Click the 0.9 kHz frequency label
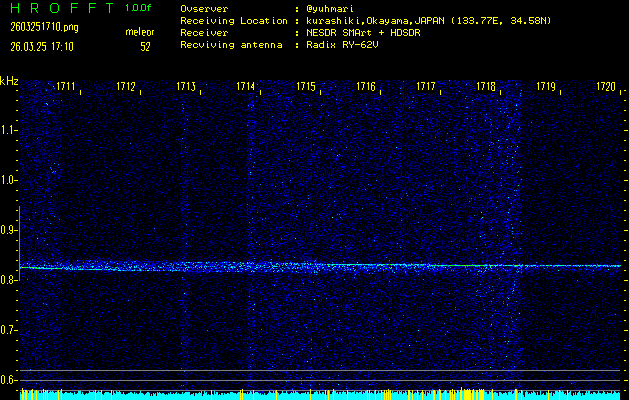 pos(7,230)
